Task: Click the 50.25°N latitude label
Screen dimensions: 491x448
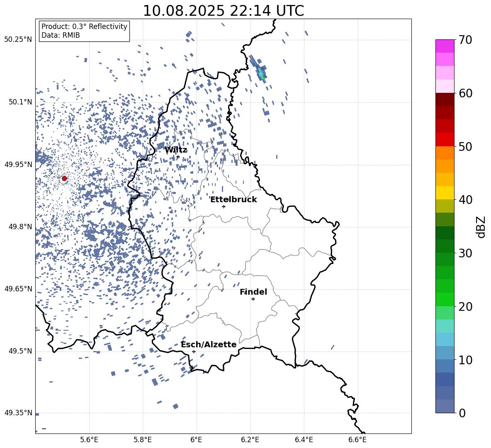Action: [18, 40]
